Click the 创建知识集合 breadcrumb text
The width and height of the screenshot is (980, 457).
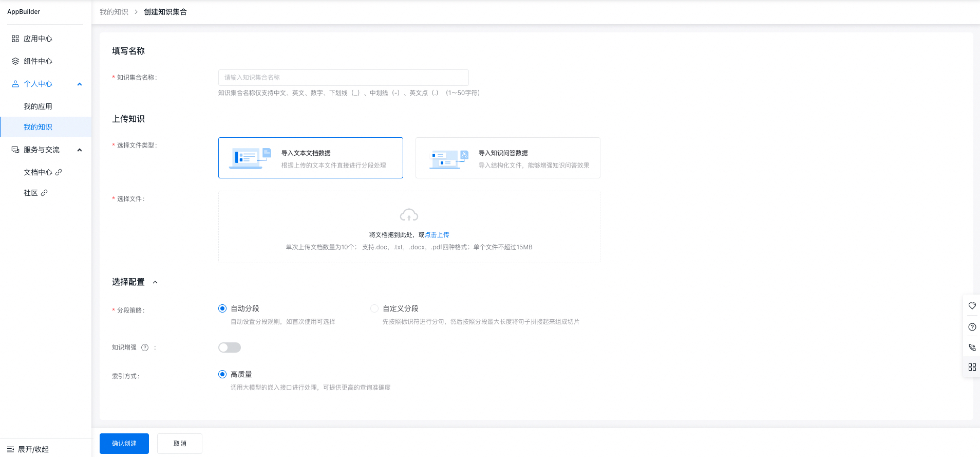165,12
